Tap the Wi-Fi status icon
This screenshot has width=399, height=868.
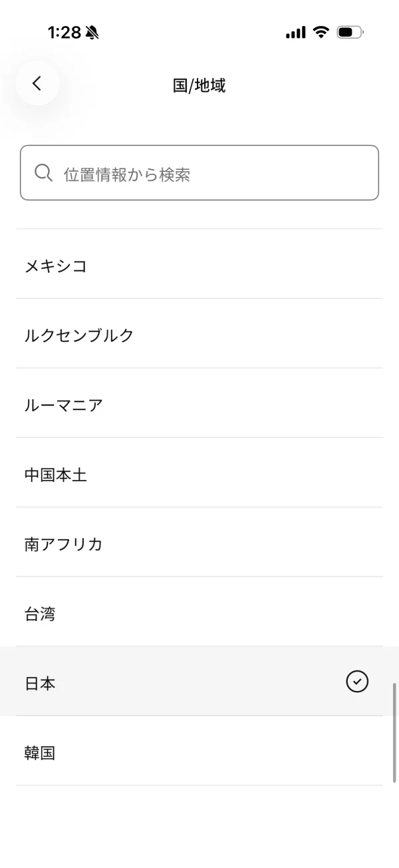(x=321, y=32)
